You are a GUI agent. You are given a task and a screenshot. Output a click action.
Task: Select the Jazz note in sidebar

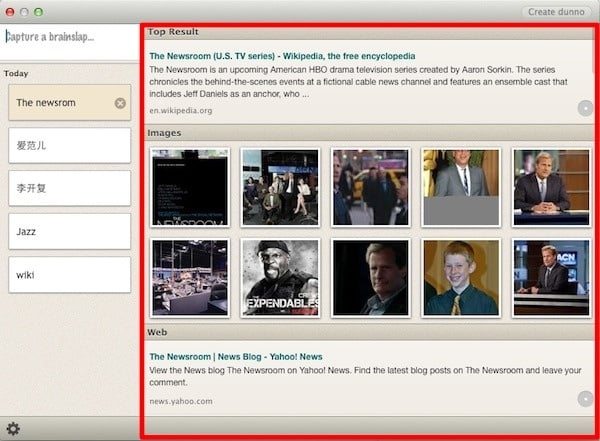[69, 231]
